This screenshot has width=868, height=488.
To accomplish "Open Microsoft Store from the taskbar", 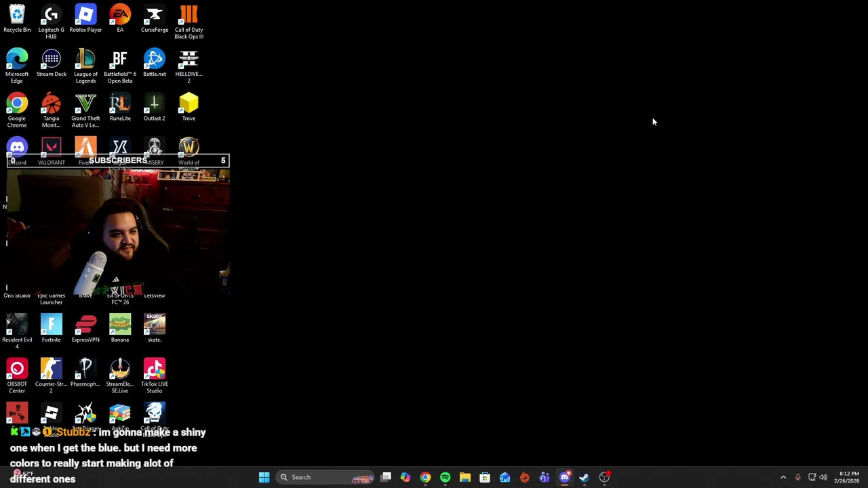I will pos(485,477).
